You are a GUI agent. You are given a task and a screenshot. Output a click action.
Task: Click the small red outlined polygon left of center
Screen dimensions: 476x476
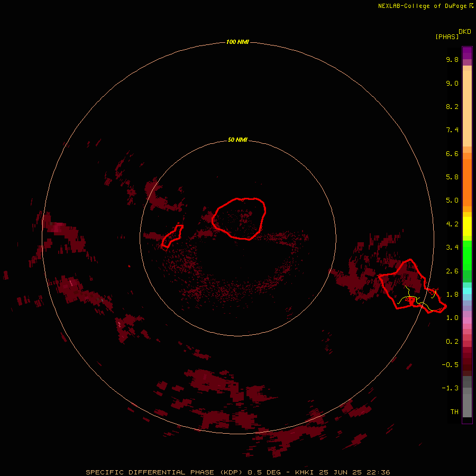(172, 236)
